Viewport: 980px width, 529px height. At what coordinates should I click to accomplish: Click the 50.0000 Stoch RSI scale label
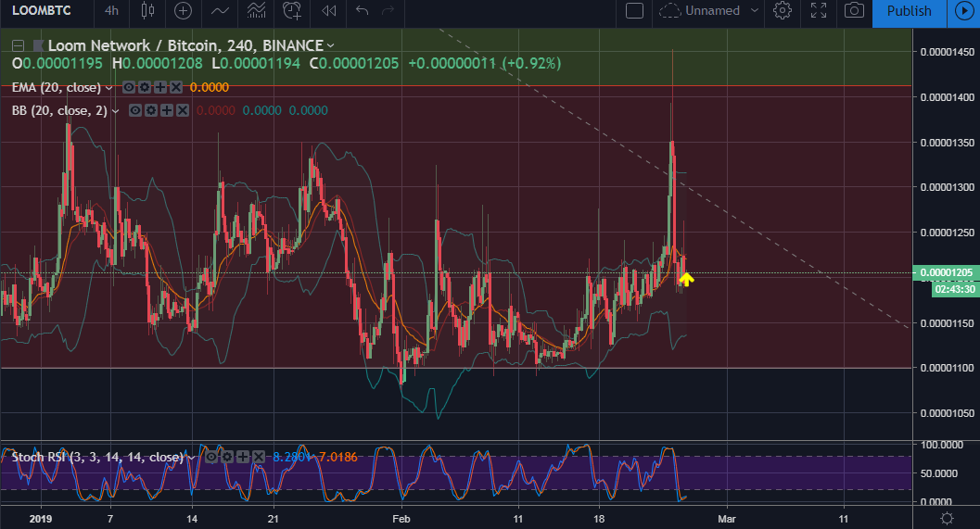pyautogui.click(x=939, y=473)
